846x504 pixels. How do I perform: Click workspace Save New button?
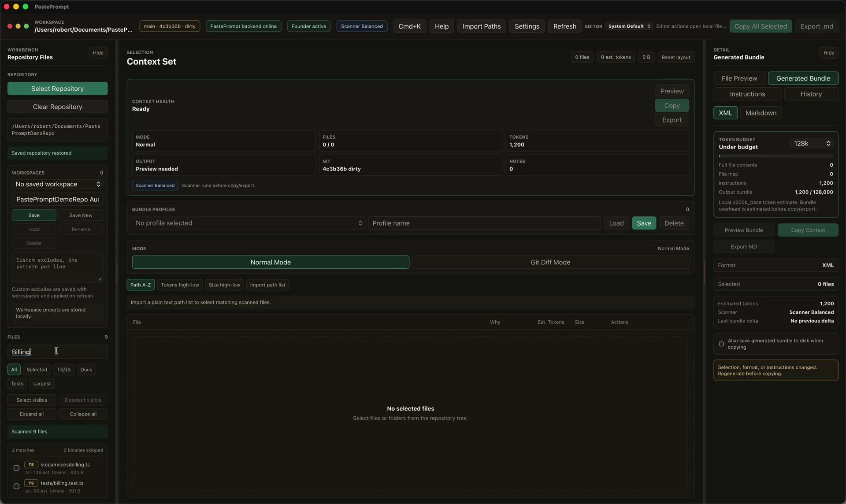pos(81,215)
